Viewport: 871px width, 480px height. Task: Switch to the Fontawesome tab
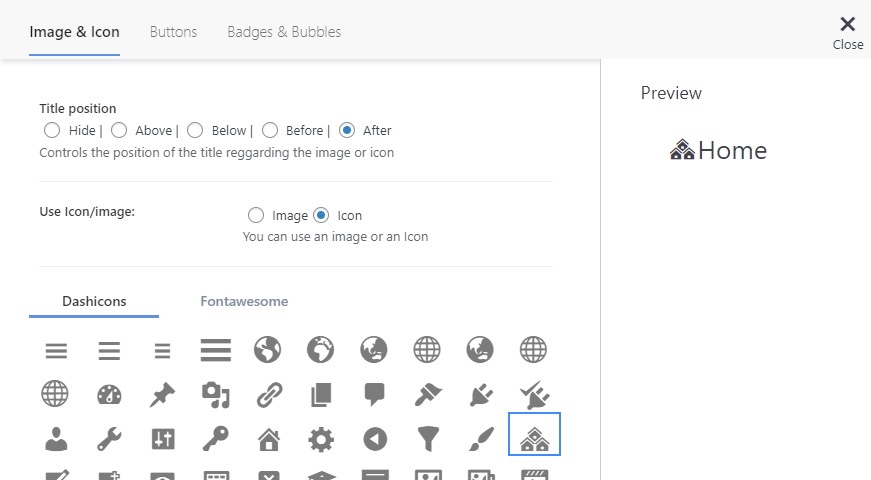tap(244, 301)
